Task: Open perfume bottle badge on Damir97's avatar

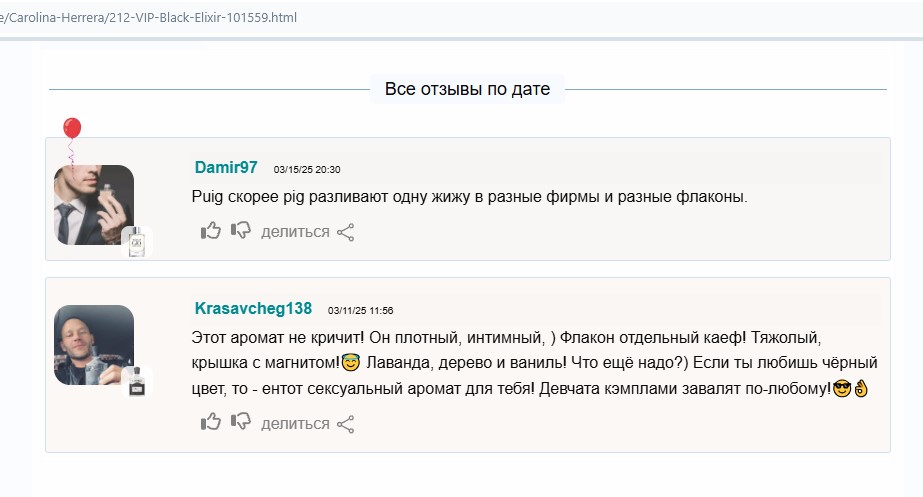Action: 137,241
